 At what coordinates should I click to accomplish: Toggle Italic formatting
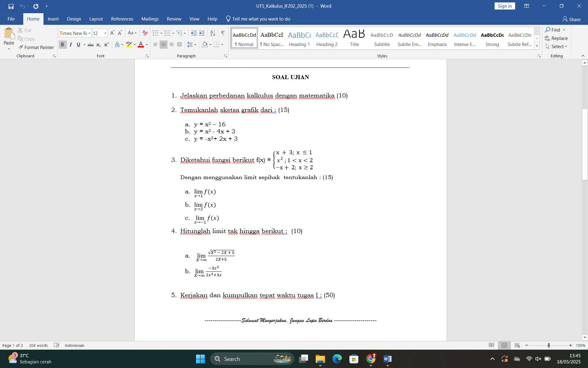point(71,45)
